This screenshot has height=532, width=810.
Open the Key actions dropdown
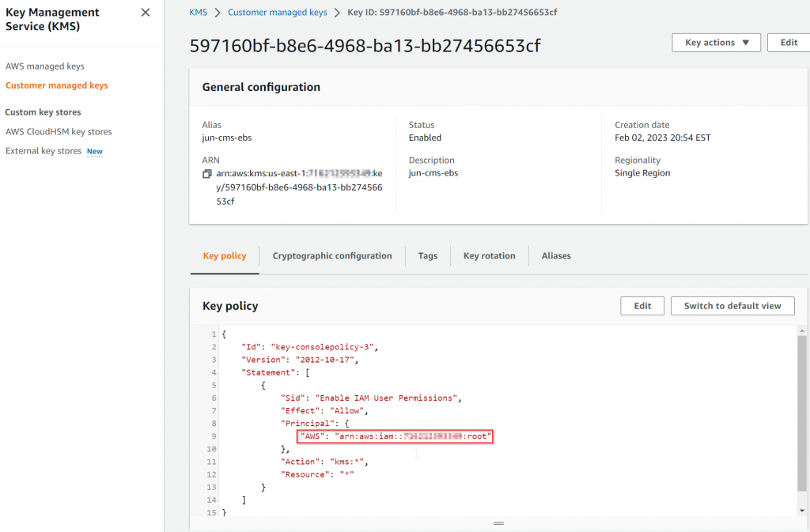tap(716, 43)
